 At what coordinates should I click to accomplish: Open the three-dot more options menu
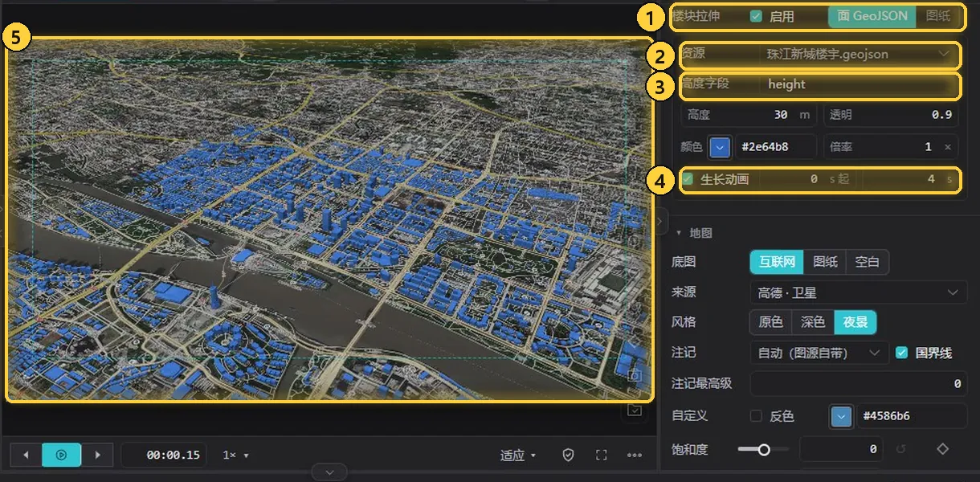pyautogui.click(x=635, y=455)
